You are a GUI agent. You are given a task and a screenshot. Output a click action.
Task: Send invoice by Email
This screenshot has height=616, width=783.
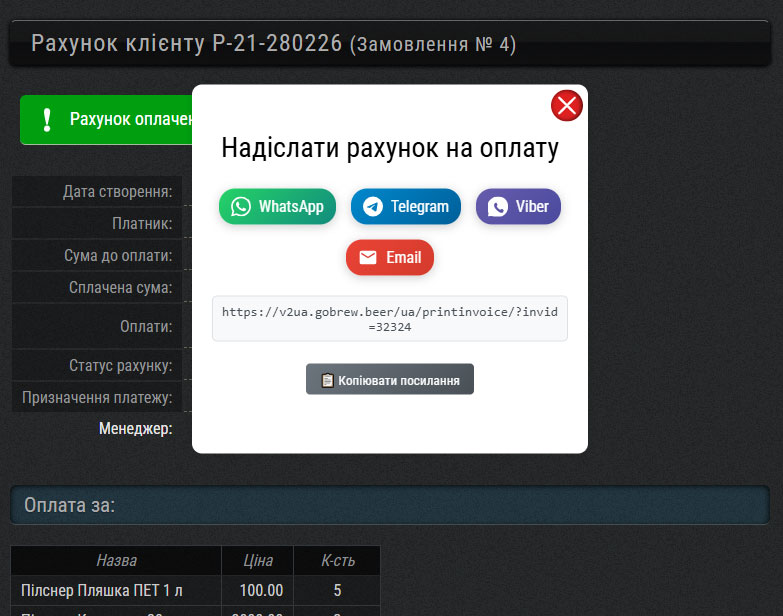pyautogui.click(x=390, y=257)
